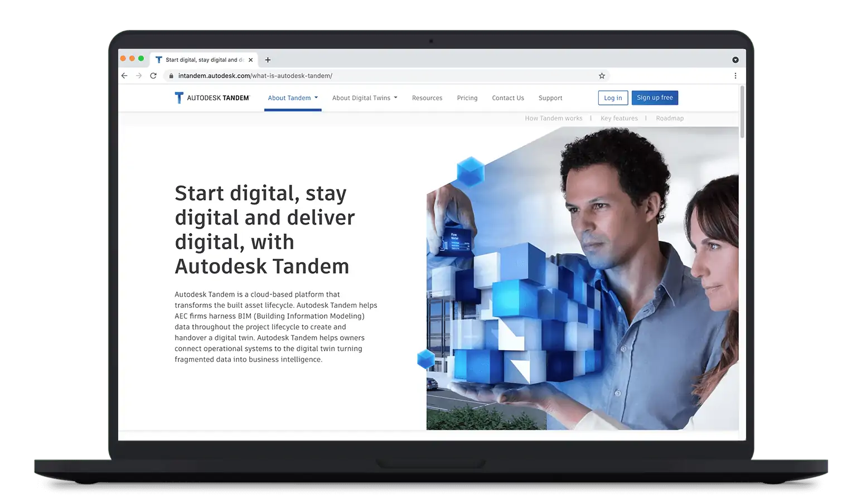Click the 'Start digital, stay digital' headline

(x=265, y=230)
